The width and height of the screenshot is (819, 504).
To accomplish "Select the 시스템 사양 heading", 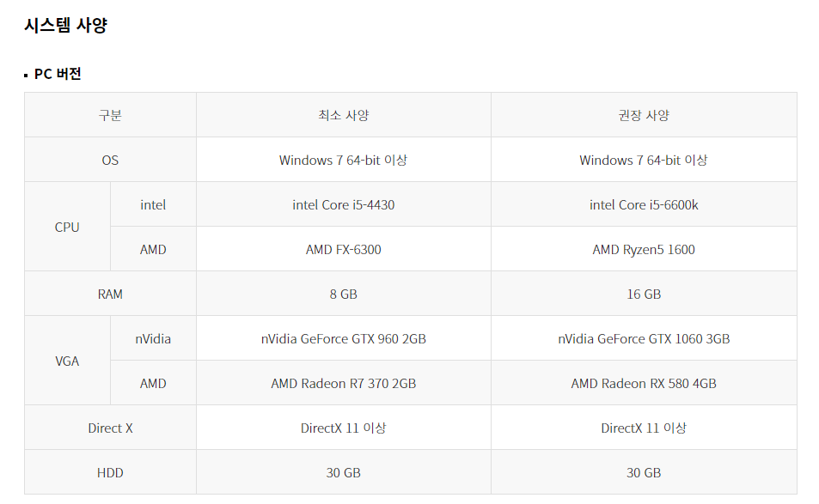I will point(66,25).
